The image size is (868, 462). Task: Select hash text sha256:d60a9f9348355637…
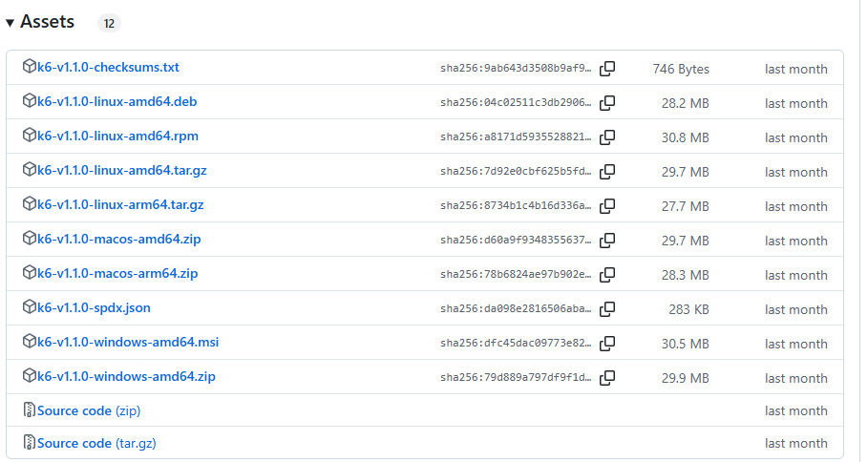[x=516, y=241]
